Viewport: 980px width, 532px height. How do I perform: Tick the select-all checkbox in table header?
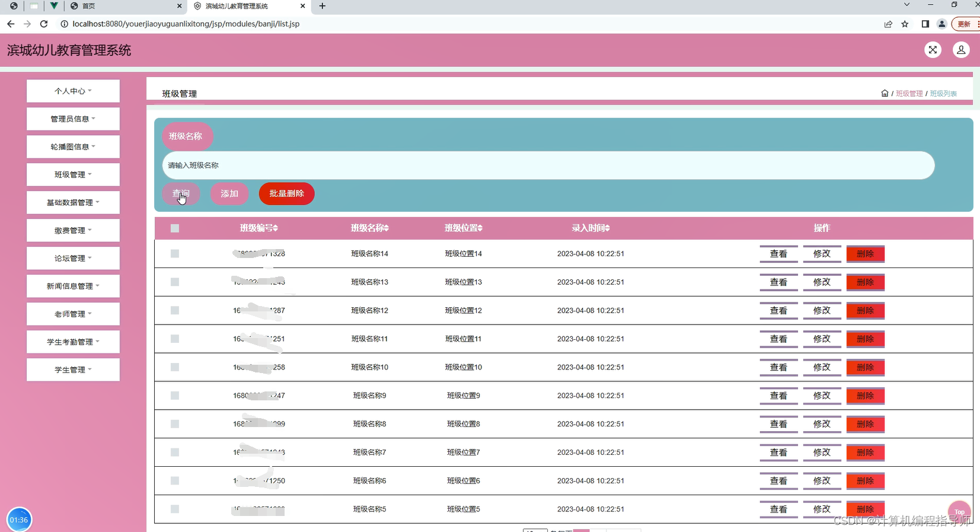(x=175, y=228)
